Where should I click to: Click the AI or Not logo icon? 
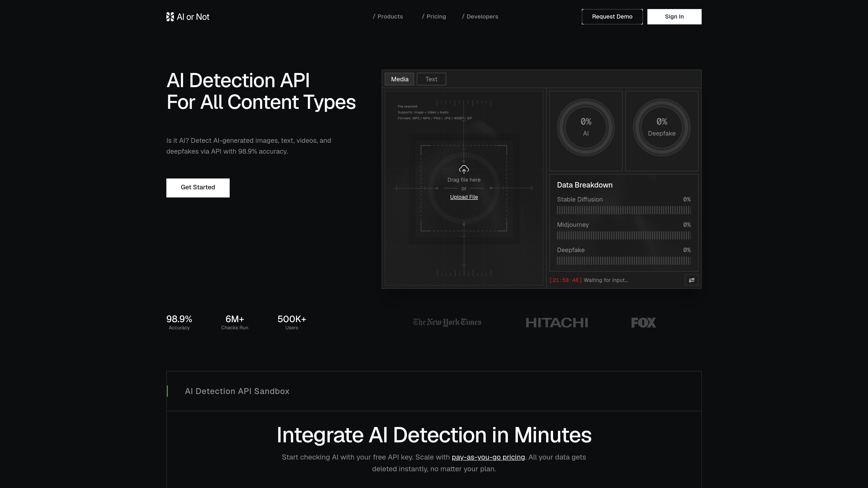pyautogui.click(x=170, y=16)
